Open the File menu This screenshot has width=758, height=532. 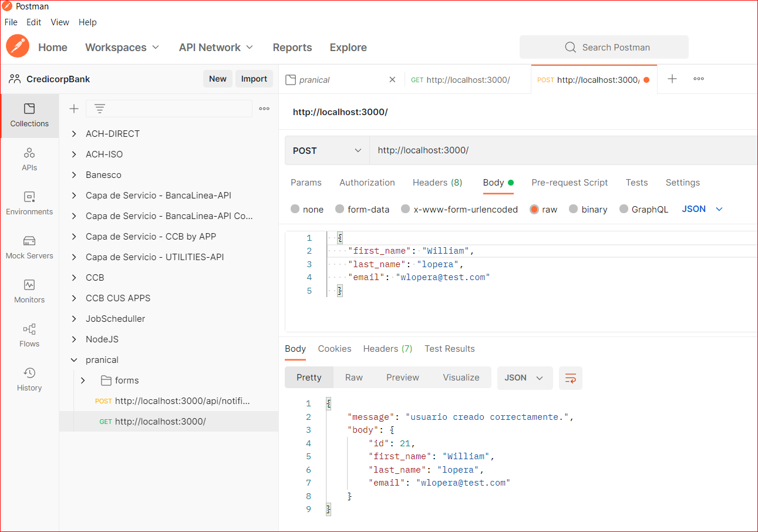click(11, 22)
